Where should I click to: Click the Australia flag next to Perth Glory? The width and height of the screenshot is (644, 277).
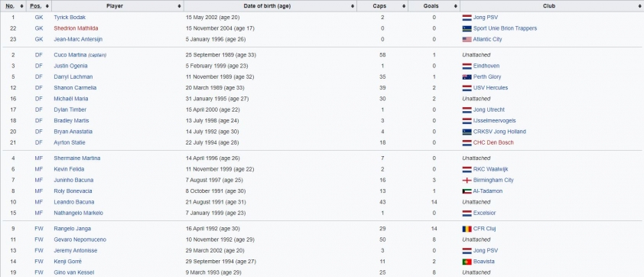[x=467, y=77]
